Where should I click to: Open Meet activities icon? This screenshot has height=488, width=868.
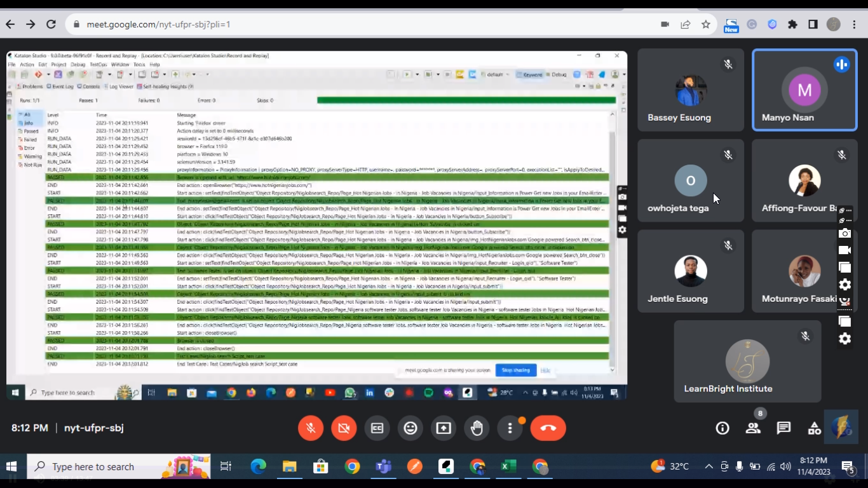[x=814, y=428]
